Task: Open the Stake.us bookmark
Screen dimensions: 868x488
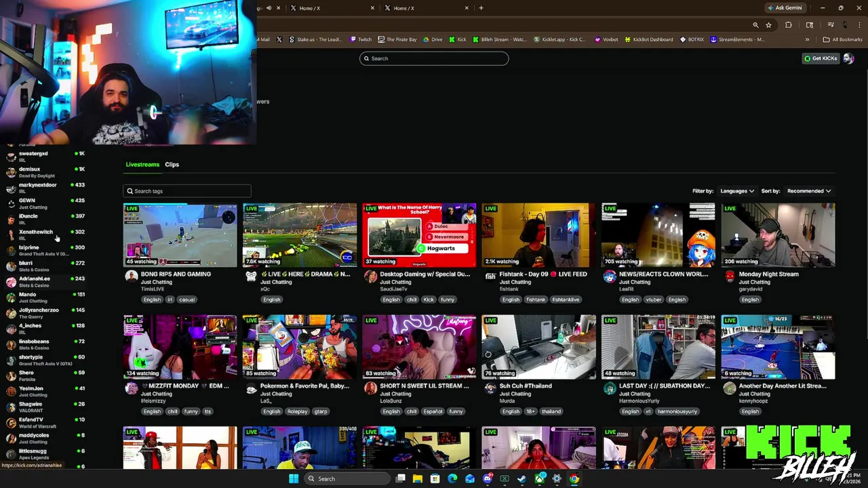Action: coord(315,39)
